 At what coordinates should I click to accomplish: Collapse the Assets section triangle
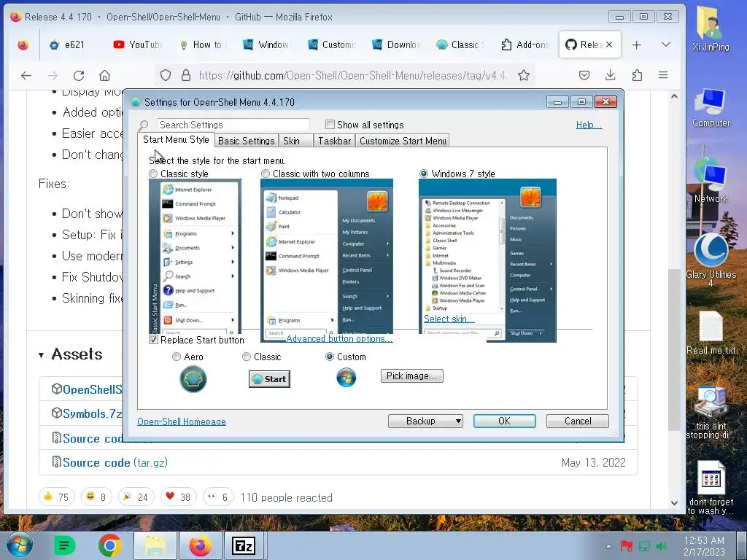pos(42,355)
